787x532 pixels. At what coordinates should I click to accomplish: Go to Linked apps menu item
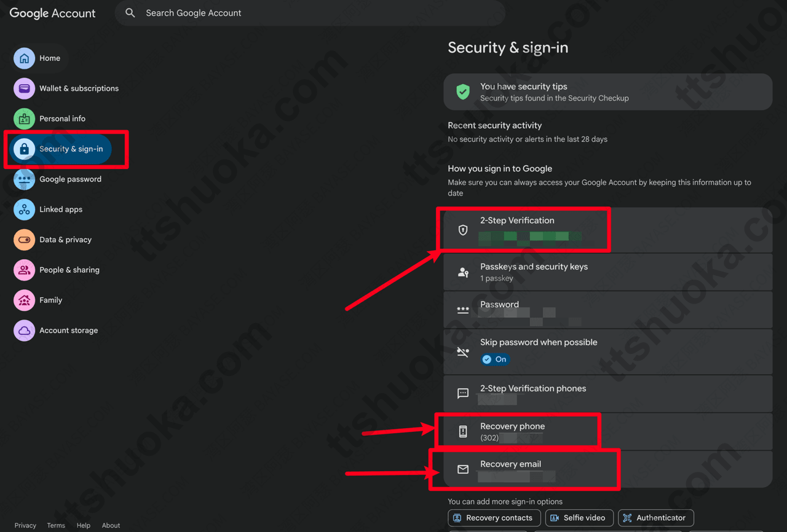click(x=60, y=209)
